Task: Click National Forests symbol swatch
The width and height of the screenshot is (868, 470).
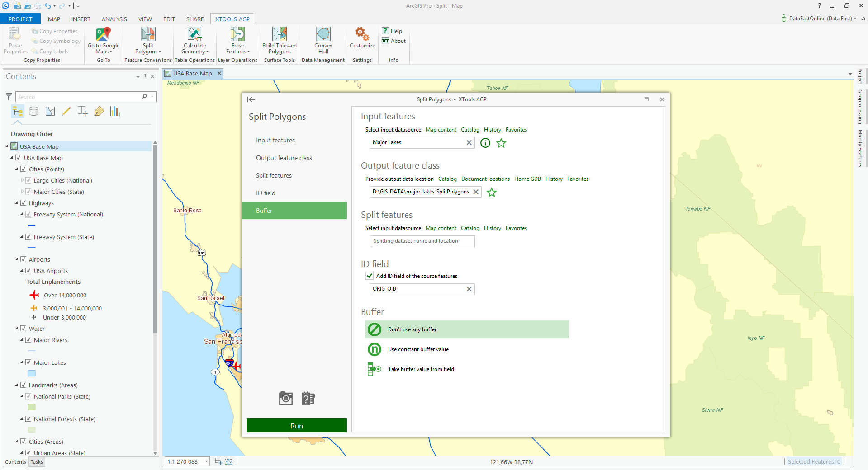Action: tap(32, 430)
